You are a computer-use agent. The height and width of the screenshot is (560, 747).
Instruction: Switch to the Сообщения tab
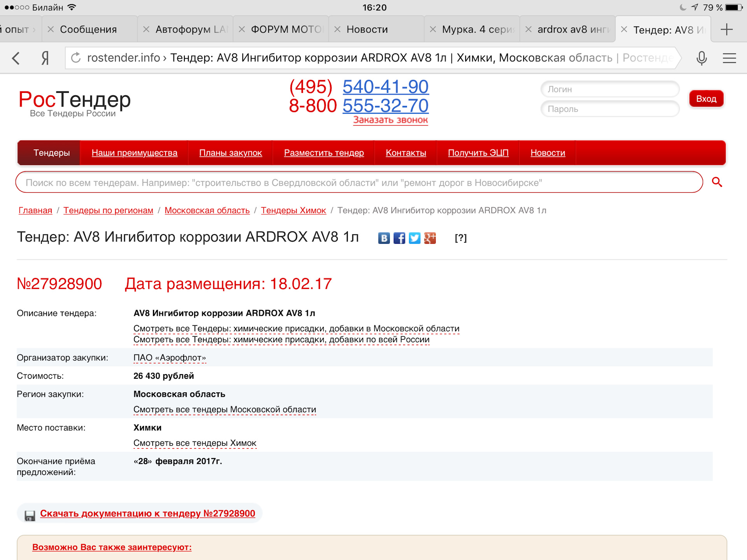pos(88,30)
